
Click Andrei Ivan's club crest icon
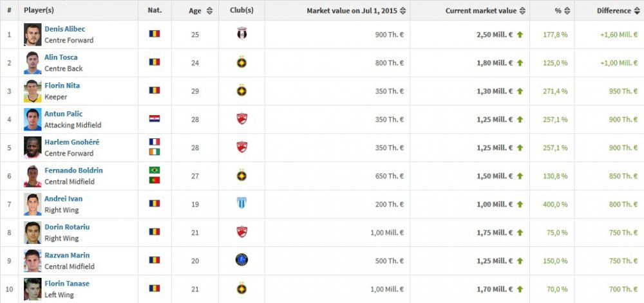tap(241, 203)
